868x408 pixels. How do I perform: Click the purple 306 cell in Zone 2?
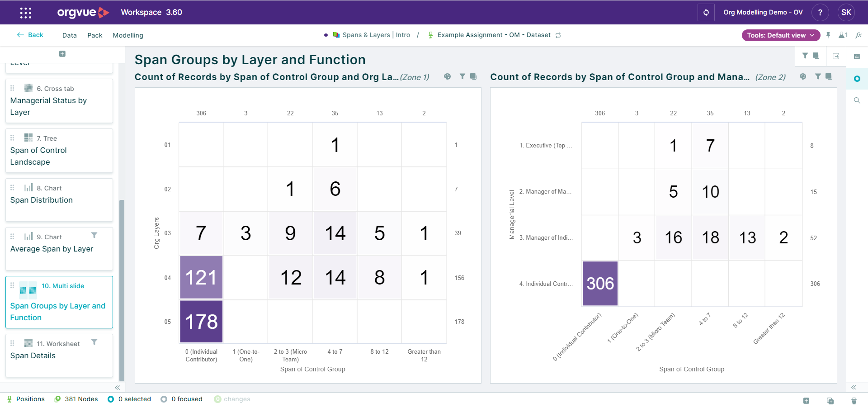tap(600, 284)
